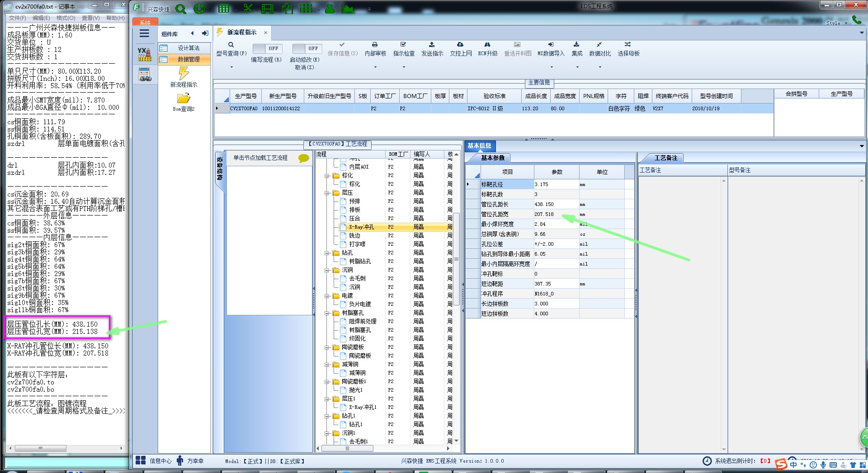
Task: Click 指示检查 check toolbar icon
Action: [x=403, y=45]
